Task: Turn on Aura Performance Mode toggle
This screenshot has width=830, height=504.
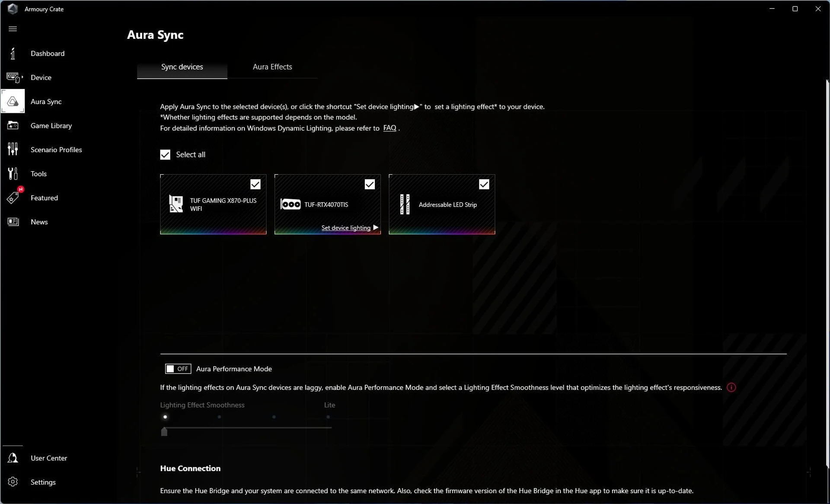Action: [178, 369]
